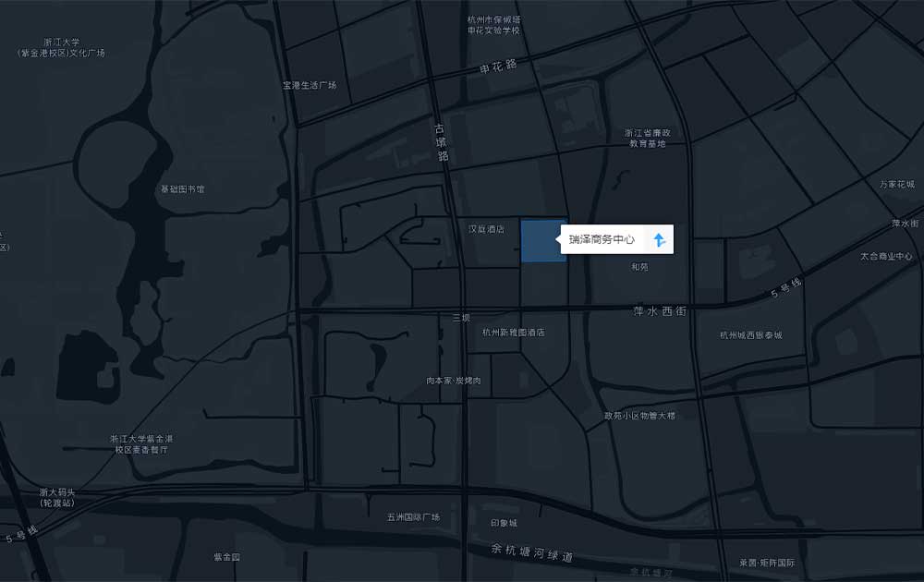Select 浙江省廉政教育基地 on the map

coord(647,138)
